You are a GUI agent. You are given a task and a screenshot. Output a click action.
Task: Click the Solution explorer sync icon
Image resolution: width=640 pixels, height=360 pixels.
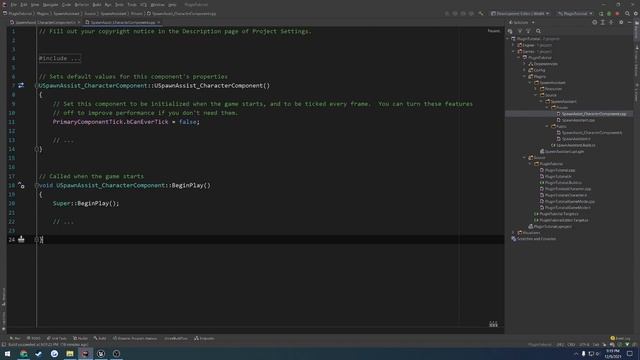[510, 31]
